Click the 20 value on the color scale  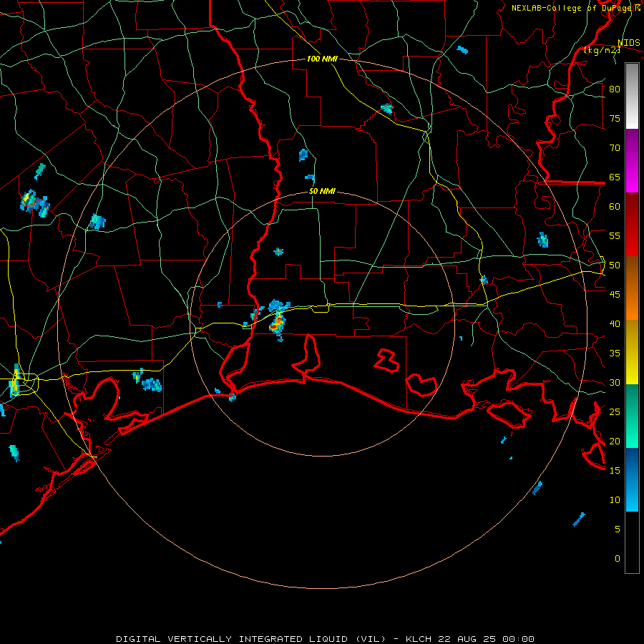point(615,441)
